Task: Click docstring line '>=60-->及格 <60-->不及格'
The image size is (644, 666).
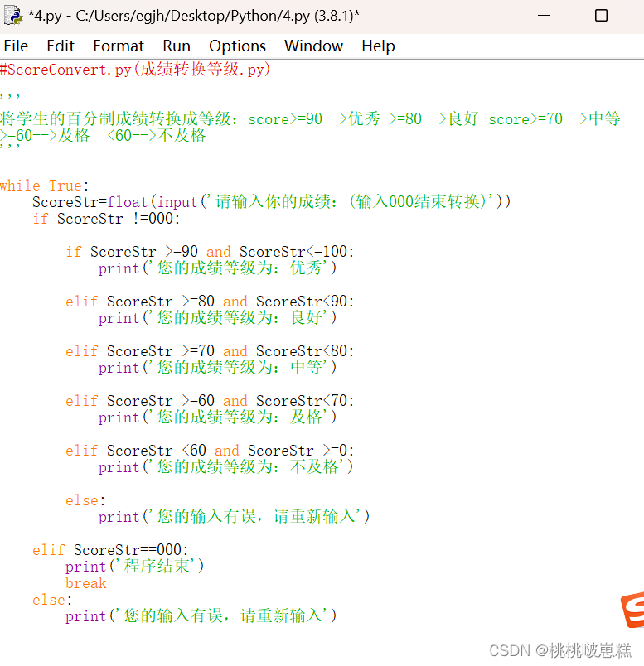Action: pyautogui.click(x=103, y=136)
